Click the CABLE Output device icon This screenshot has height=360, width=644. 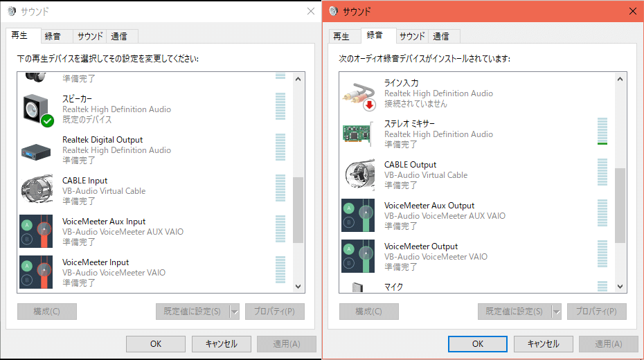pyautogui.click(x=359, y=175)
